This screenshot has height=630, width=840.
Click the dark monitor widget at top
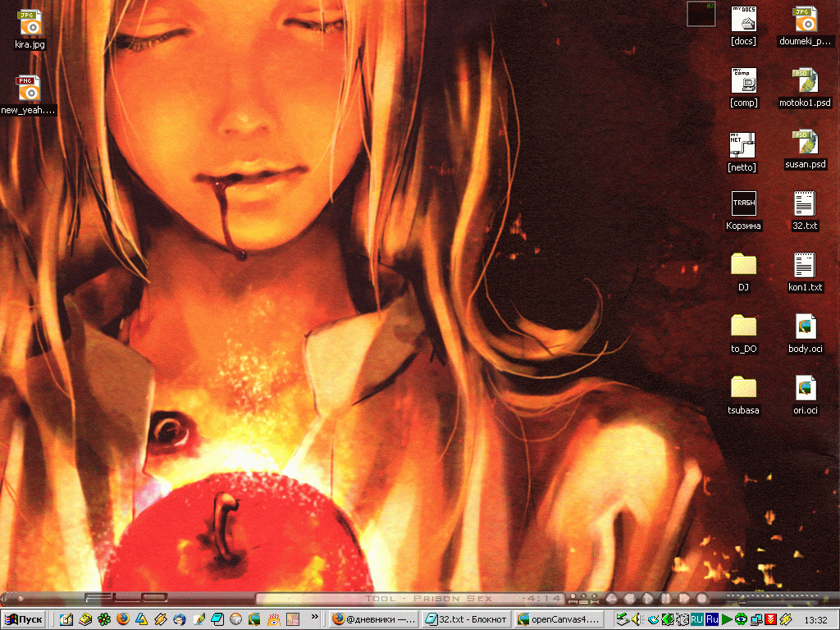(701, 13)
